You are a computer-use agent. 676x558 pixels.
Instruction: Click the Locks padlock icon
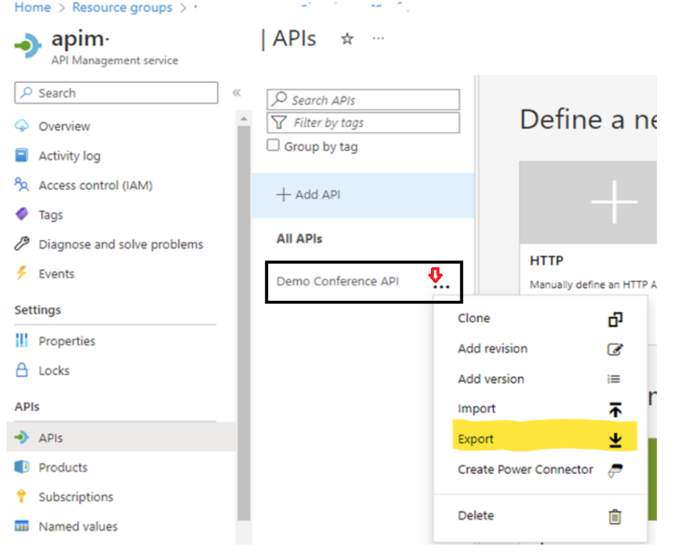click(22, 370)
